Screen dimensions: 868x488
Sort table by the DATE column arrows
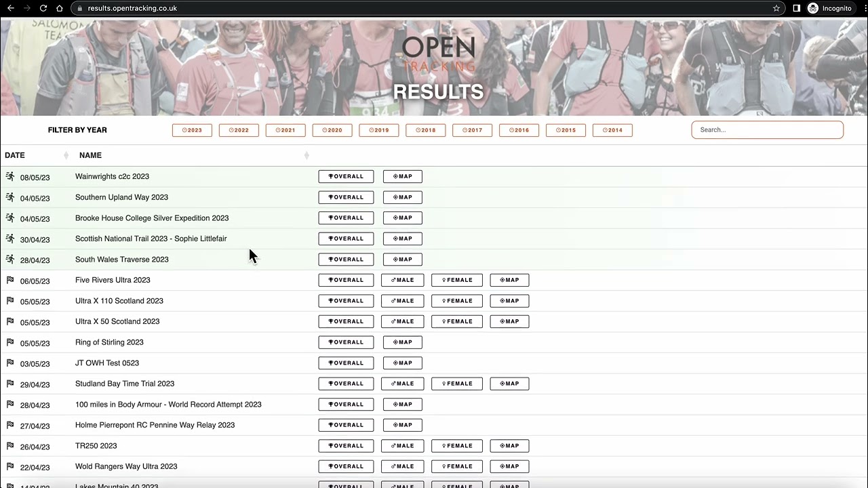click(66, 155)
